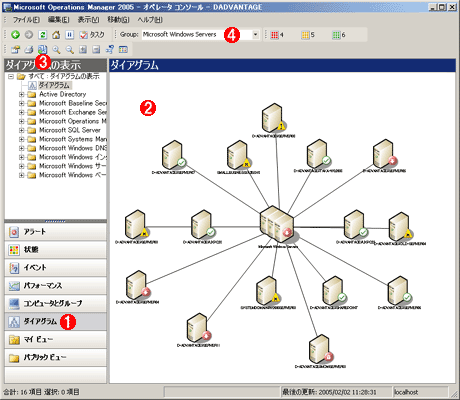
Task: Open the タスク task pane button
Action: 92,34
